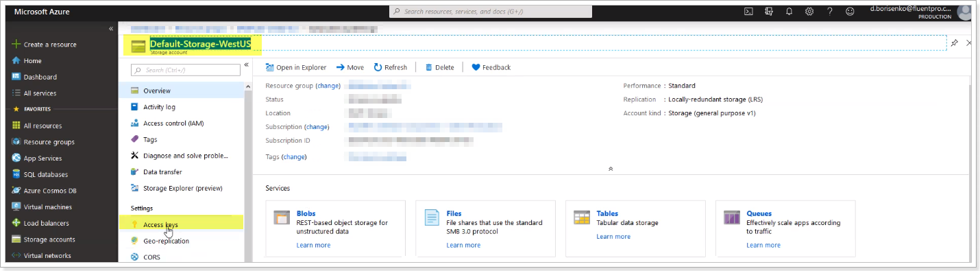Open the Queues service tile
Screen dimensions: 980x271
[785, 228]
